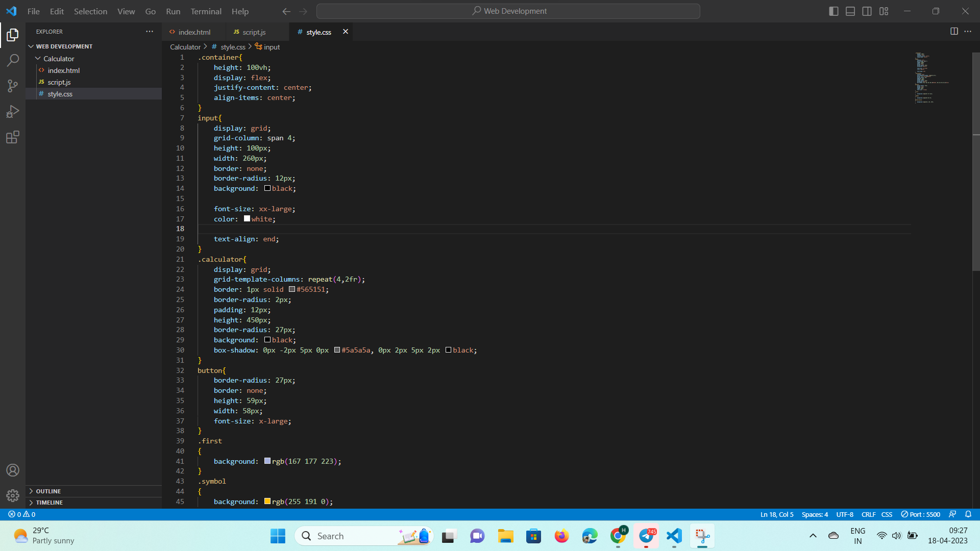Click the code minimap preview
980x551 pixels.
pos(941,78)
